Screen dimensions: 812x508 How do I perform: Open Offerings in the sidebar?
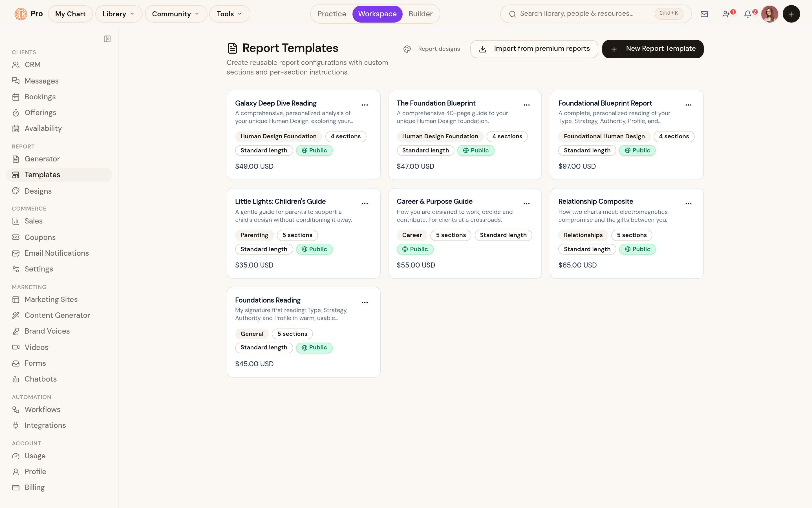pos(59,113)
